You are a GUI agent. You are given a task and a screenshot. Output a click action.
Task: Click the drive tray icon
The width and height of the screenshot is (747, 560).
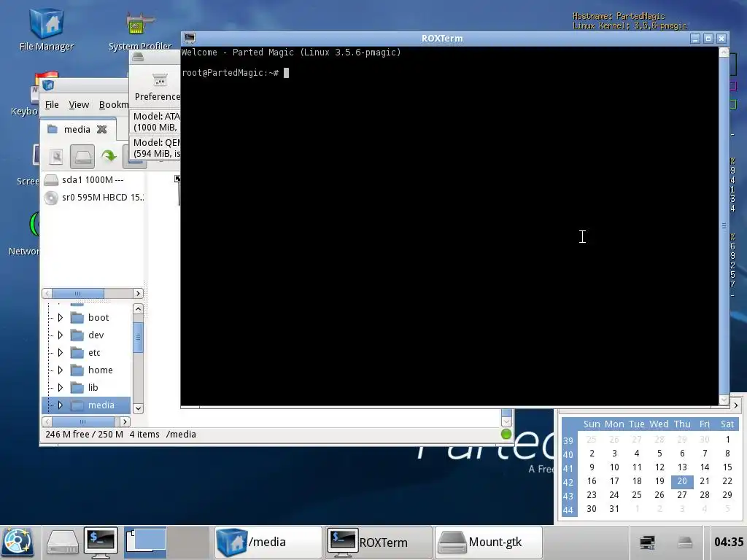point(685,542)
